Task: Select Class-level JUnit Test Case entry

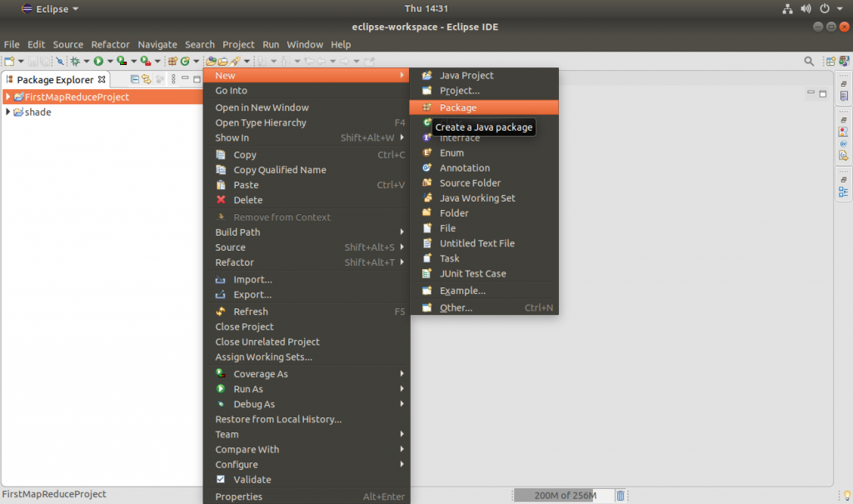Action: 472,273
